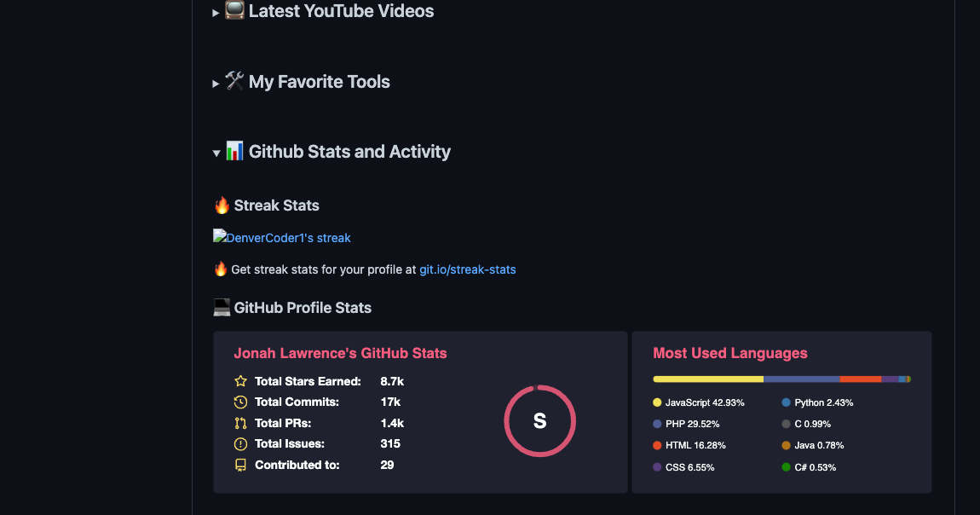Click the fire icon before the streak-stats message
This screenshot has height=515, width=980.
tap(220, 269)
